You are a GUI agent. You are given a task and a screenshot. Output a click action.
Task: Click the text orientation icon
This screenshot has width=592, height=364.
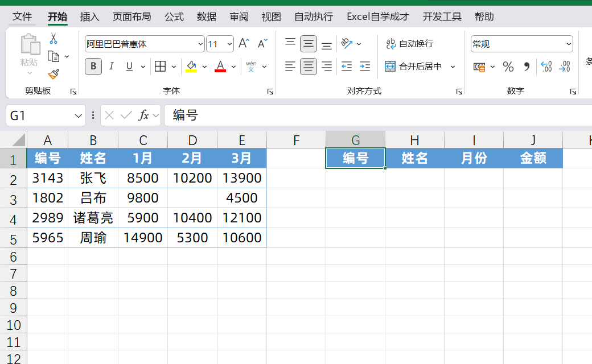[x=347, y=43]
